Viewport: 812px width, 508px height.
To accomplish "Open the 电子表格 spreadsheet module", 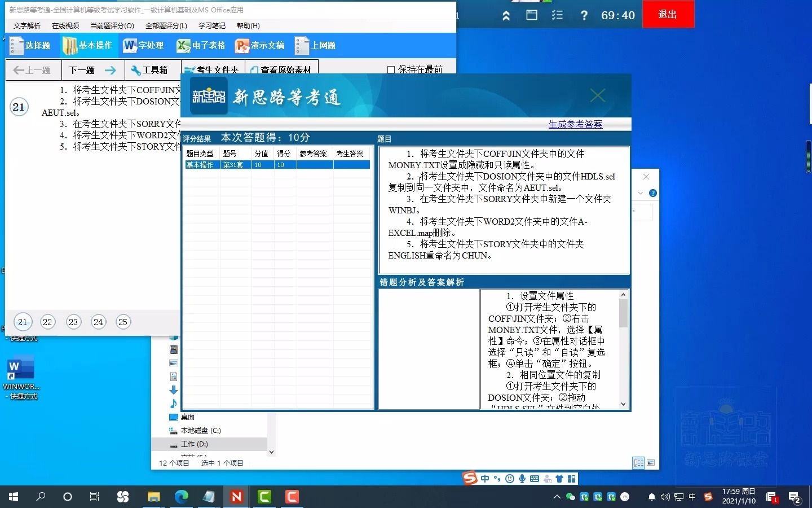I will pyautogui.click(x=201, y=46).
